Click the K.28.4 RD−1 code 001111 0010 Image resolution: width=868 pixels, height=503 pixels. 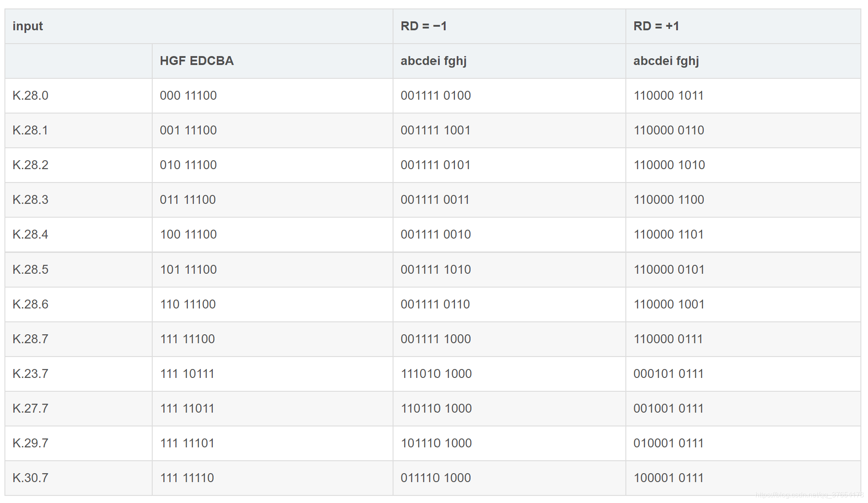click(x=435, y=235)
